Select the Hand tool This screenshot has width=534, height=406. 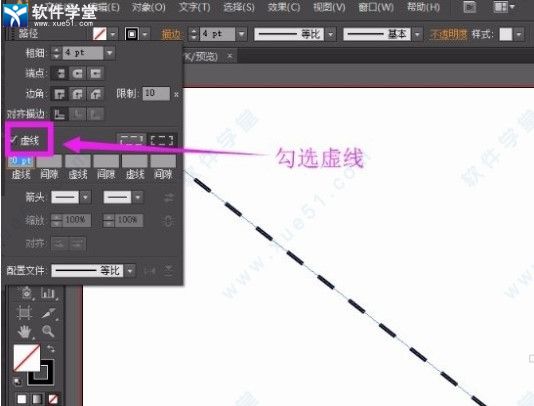[25, 331]
